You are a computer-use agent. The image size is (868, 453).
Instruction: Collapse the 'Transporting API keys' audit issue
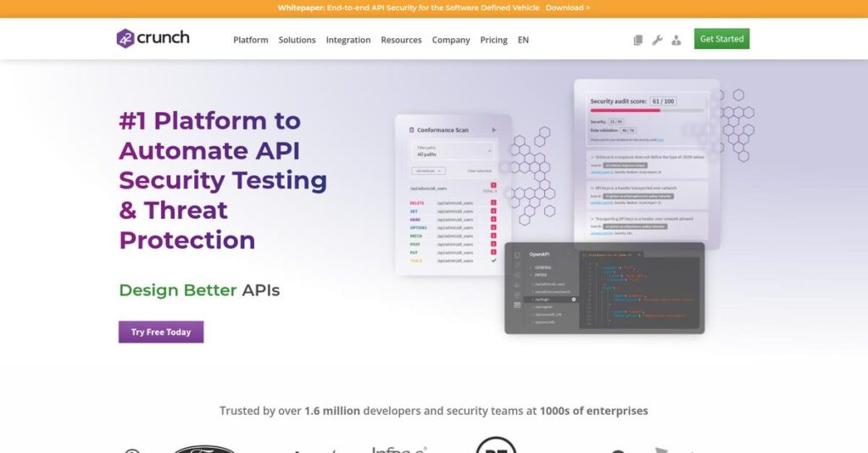click(593, 219)
